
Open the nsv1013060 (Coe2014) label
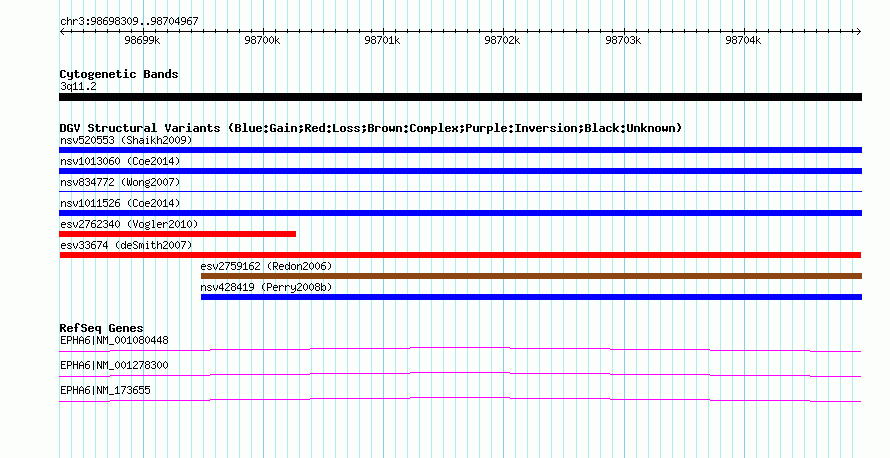point(120,161)
